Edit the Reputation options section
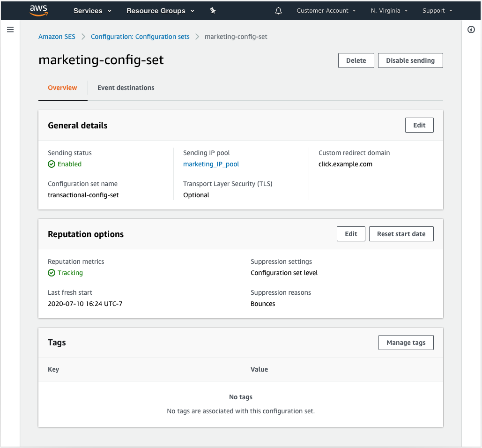Image resolution: width=482 pixels, height=448 pixels. coord(351,234)
